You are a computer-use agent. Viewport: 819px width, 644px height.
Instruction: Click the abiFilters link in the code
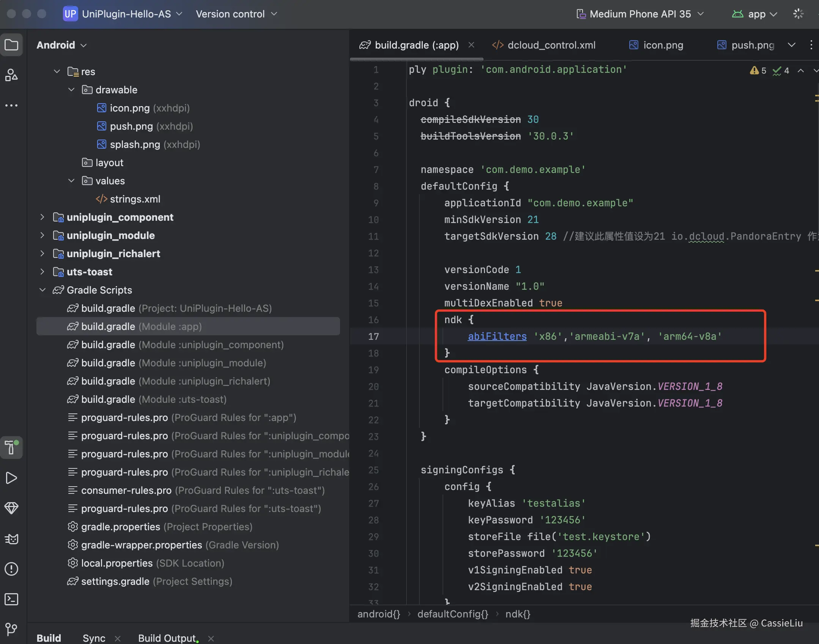point(497,336)
